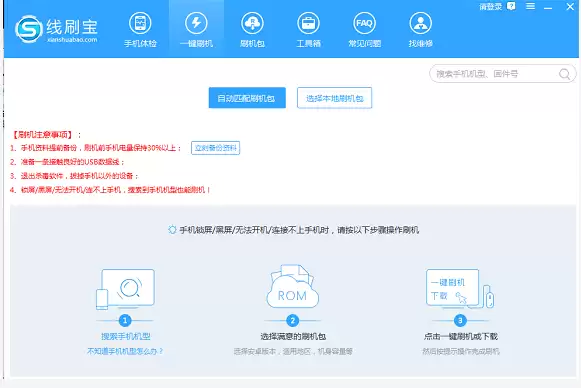Image resolution: width=581 pixels, height=388 pixels.
Task: Click the 不知道手机机型怎么办 link
Action: [125, 351]
